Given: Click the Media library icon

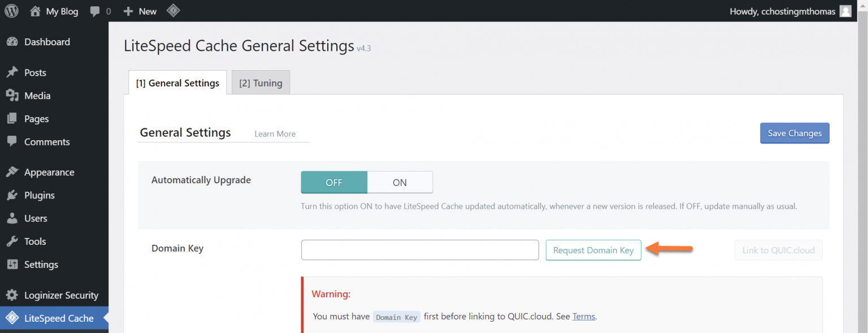Looking at the screenshot, I should point(12,96).
